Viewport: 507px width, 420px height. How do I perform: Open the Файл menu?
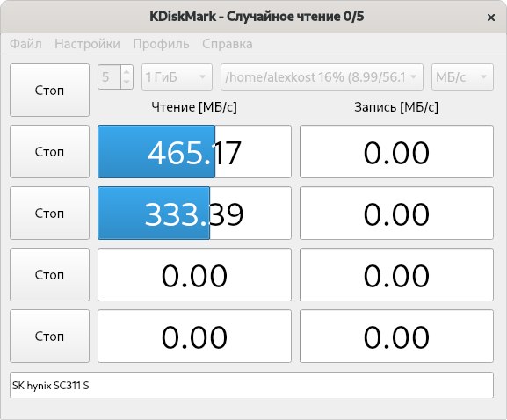[x=25, y=44]
